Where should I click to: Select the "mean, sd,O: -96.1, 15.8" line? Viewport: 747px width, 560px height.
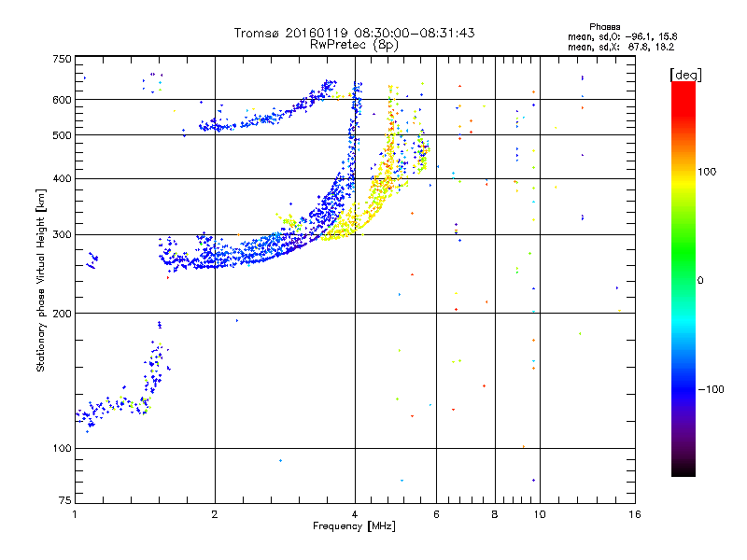coord(622,36)
